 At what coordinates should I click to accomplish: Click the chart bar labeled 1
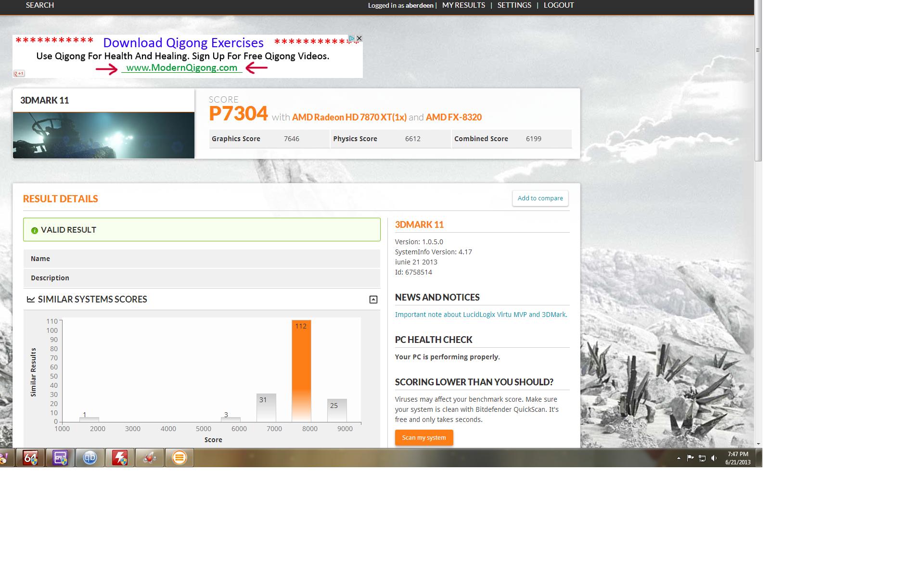[89, 420]
